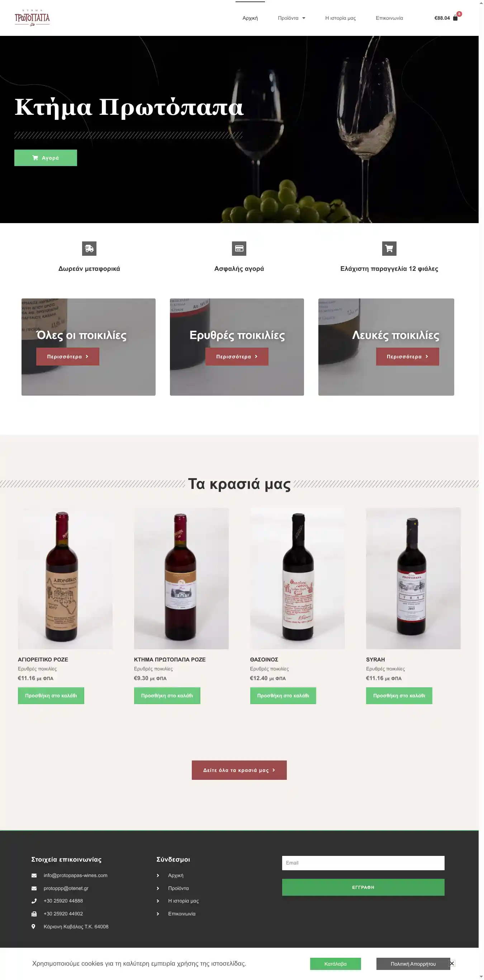484x980 pixels.
Task: Accept cookies with Κατάλαβα button
Action: click(x=335, y=963)
